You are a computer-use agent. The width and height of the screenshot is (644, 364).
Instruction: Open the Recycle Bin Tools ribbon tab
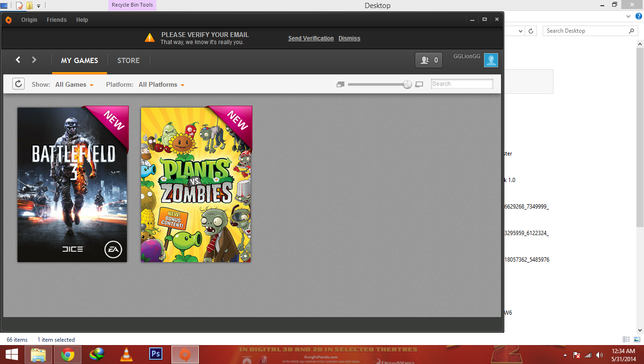[132, 5]
